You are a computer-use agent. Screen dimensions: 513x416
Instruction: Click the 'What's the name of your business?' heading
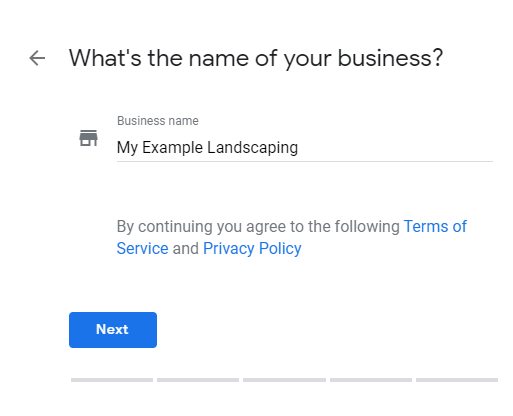point(256,59)
